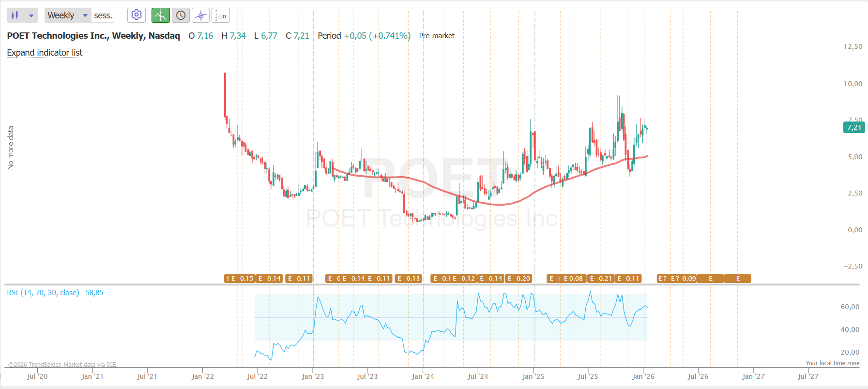
Task: Click the Jan '24 time axis label
Action: [x=423, y=376]
